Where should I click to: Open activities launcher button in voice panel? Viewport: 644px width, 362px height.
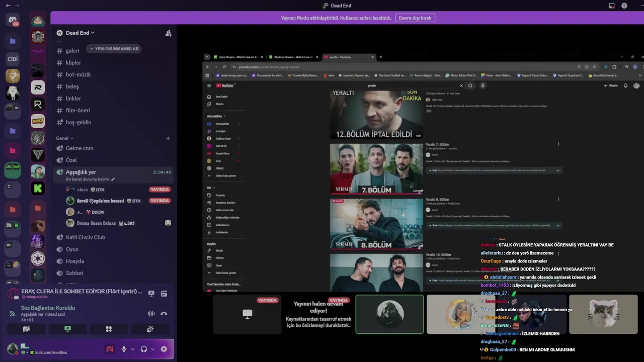(109, 329)
